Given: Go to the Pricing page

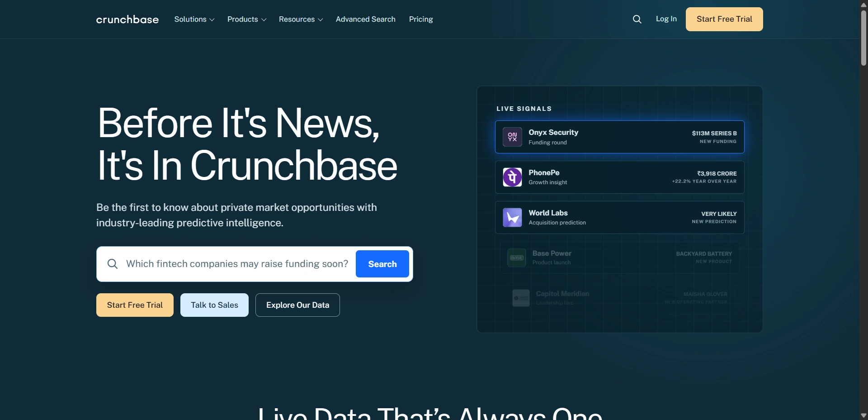Looking at the screenshot, I should coord(421,19).
